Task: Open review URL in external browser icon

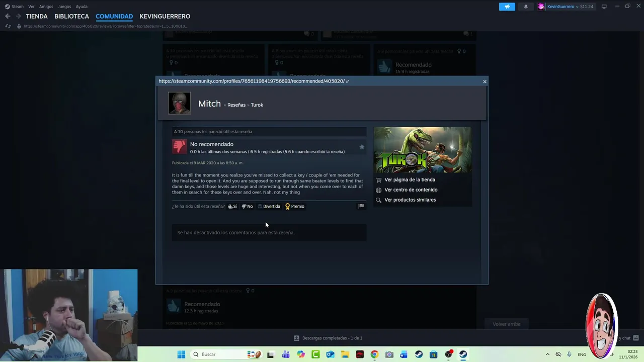Action: [x=347, y=81]
